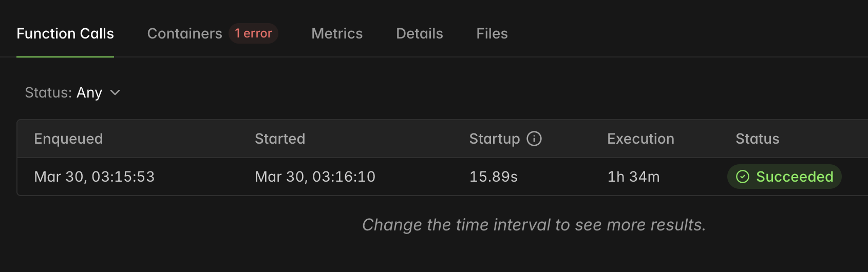Open the Status: Any filter dropdown

[x=72, y=92]
